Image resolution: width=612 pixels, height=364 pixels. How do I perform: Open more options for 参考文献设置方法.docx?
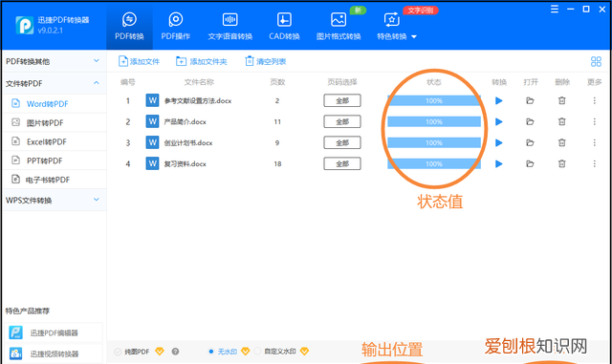[595, 100]
